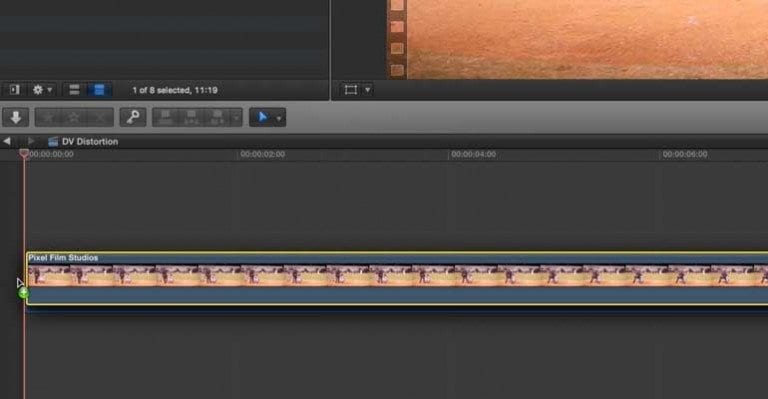Toggle the Libraries sidebar show/hide button
The height and width of the screenshot is (399, 768).
coord(15,90)
